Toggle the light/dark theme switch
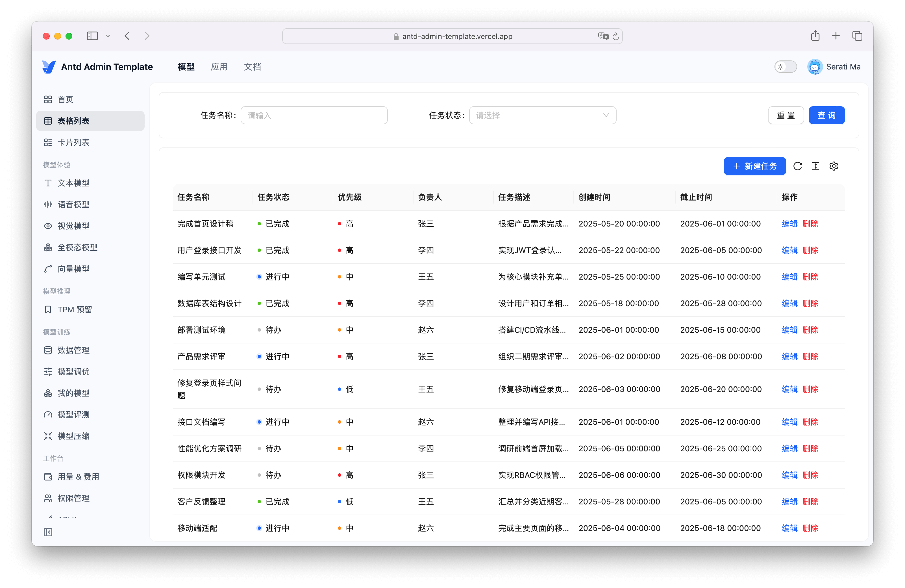This screenshot has width=905, height=588. (x=786, y=67)
